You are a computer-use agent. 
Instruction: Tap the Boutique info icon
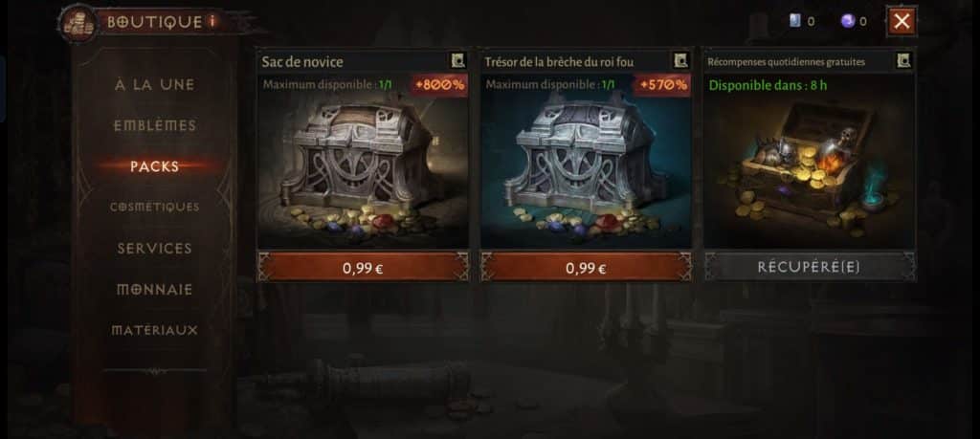[x=212, y=21]
